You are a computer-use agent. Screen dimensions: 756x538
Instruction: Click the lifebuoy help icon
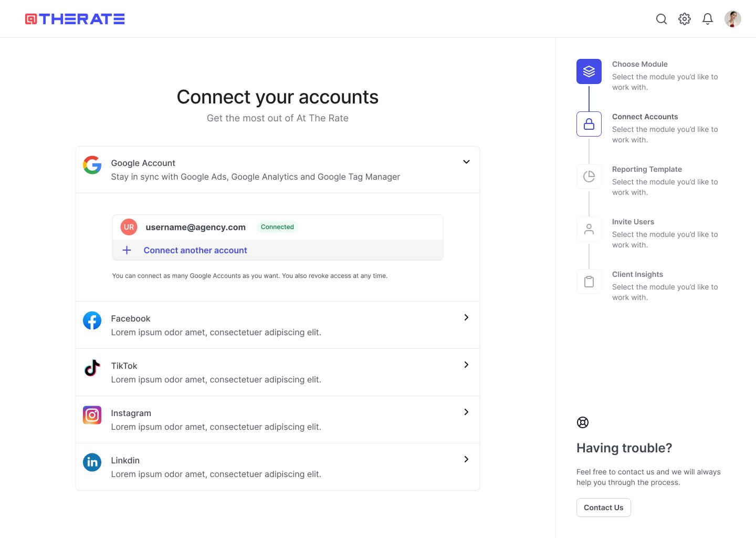pyautogui.click(x=583, y=422)
